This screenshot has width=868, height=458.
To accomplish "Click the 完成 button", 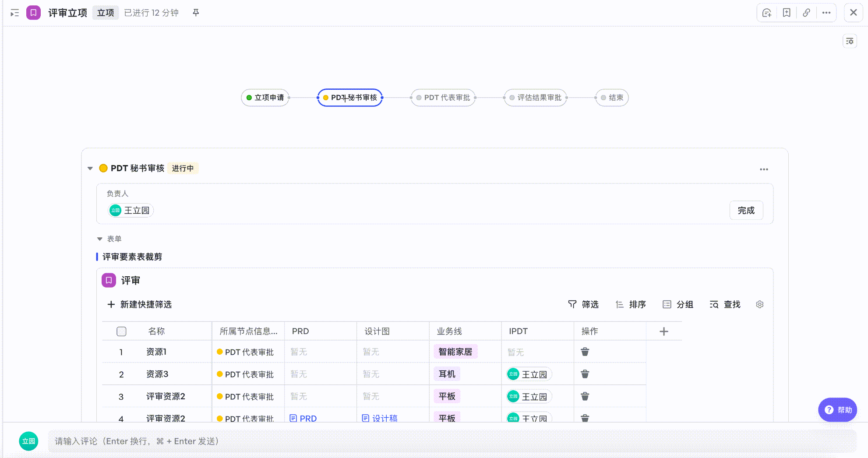I will [x=746, y=210].
